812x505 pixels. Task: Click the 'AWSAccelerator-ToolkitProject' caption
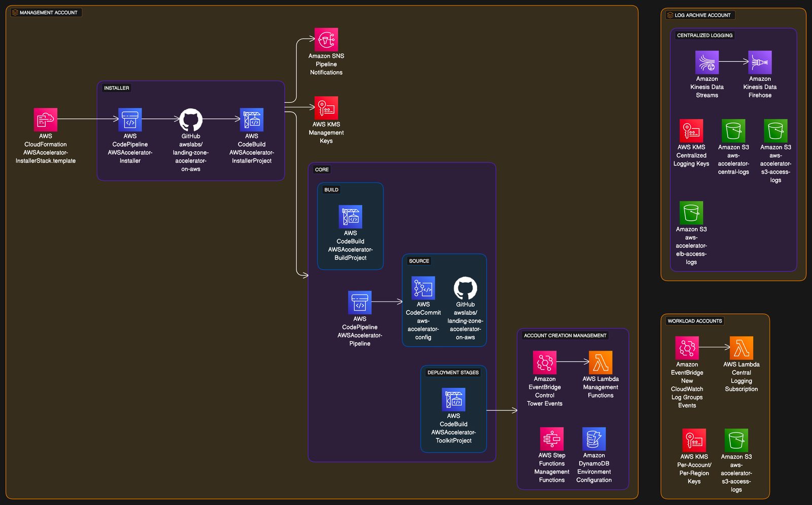pos(454,436)
